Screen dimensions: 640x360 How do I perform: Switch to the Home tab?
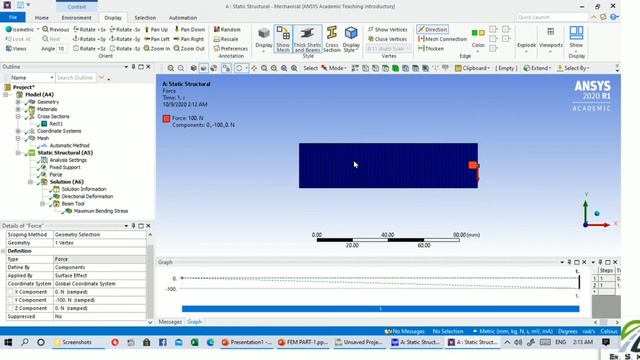click(x=42, y=18)
